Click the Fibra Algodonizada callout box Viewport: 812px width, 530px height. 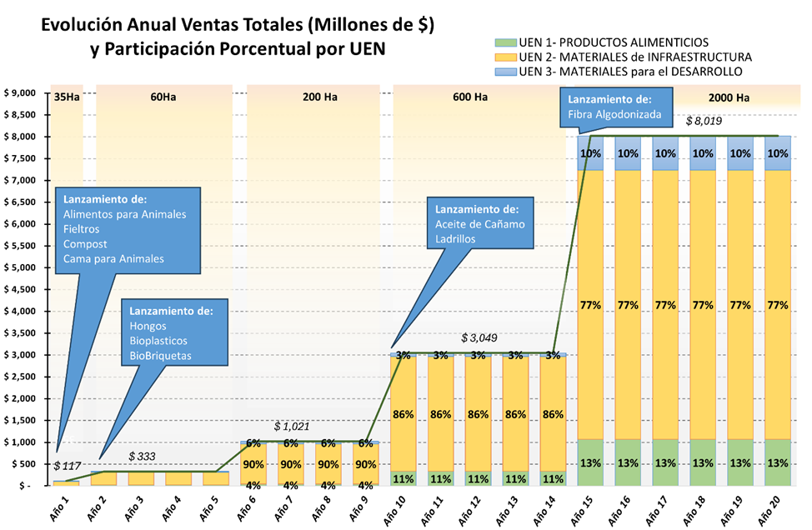tap(616, 107)
